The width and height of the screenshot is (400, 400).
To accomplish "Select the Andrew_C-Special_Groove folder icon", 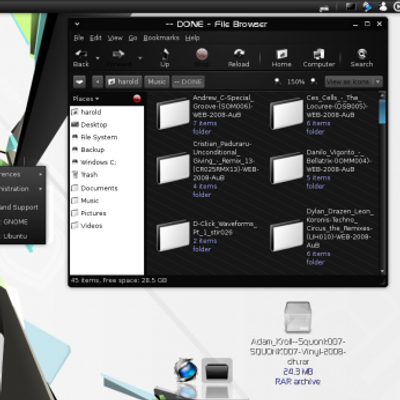I will [173, 114].
